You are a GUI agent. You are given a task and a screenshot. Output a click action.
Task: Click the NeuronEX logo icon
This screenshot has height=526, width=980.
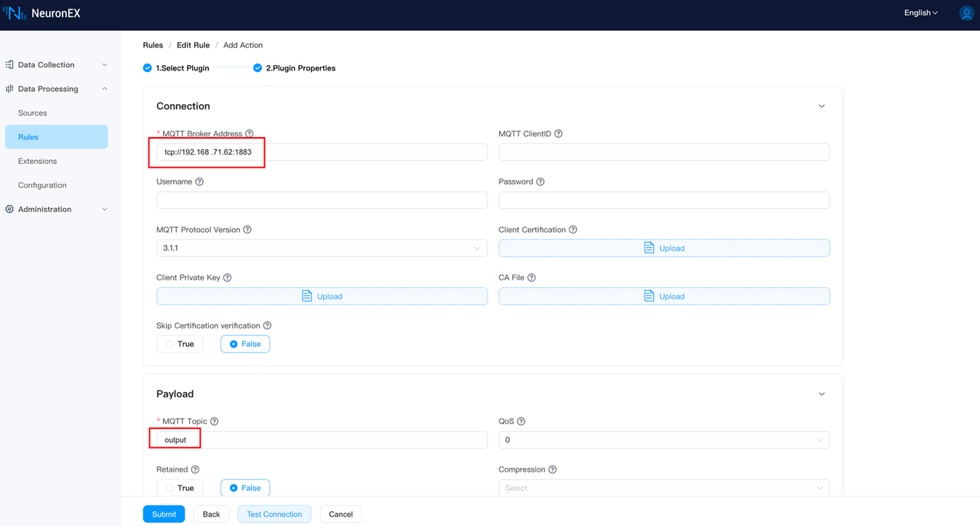[15, 13]
